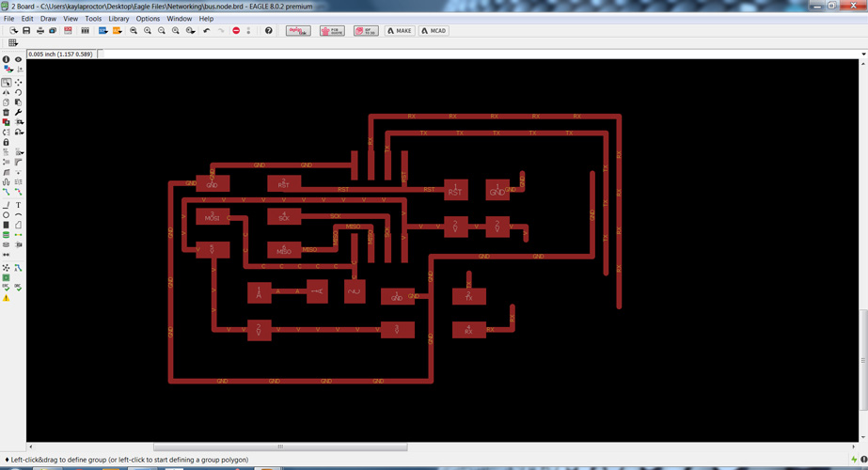
Task: Open the SCR script dropdown
Action: point(103,30)
